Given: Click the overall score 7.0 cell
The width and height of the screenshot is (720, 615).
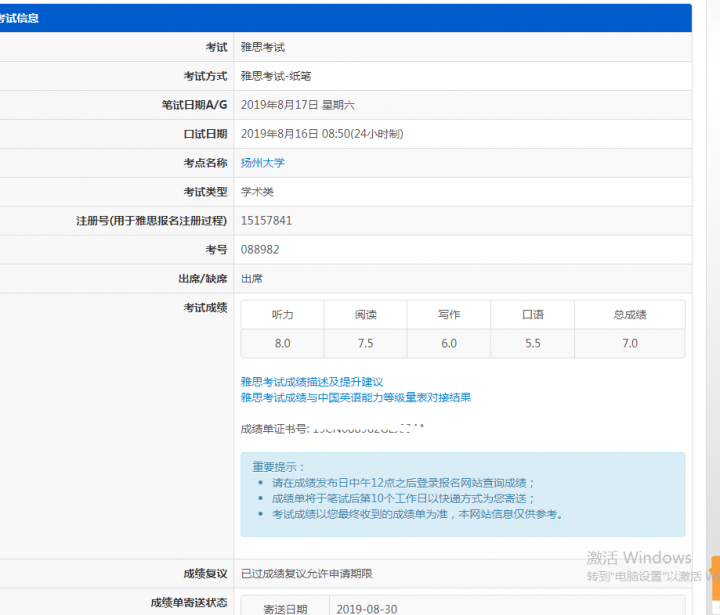Looking at the screenshot, I should tap(629, 344).
